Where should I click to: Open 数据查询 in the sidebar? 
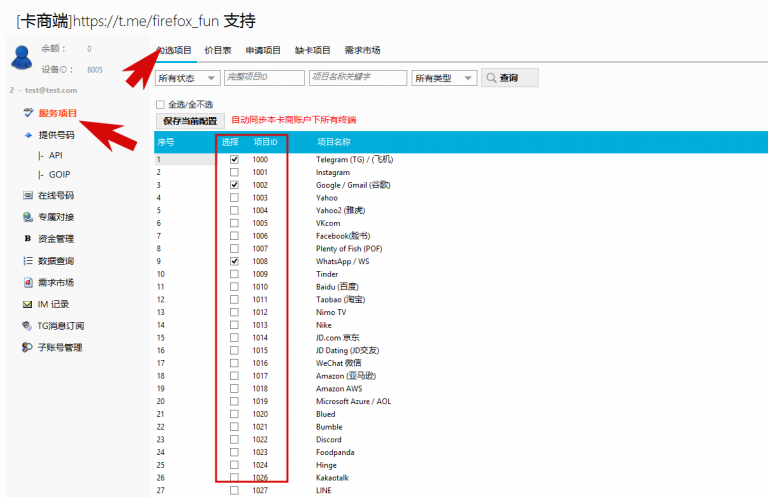(56, 261)
